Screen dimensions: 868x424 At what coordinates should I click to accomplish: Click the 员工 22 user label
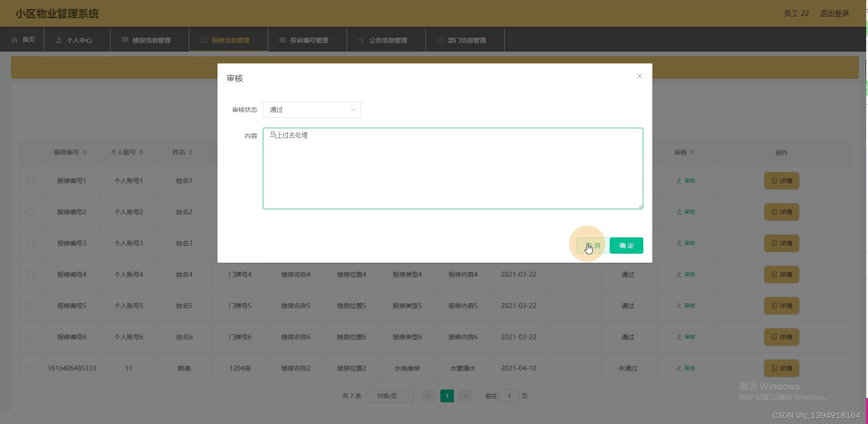[x=796, y=14]
